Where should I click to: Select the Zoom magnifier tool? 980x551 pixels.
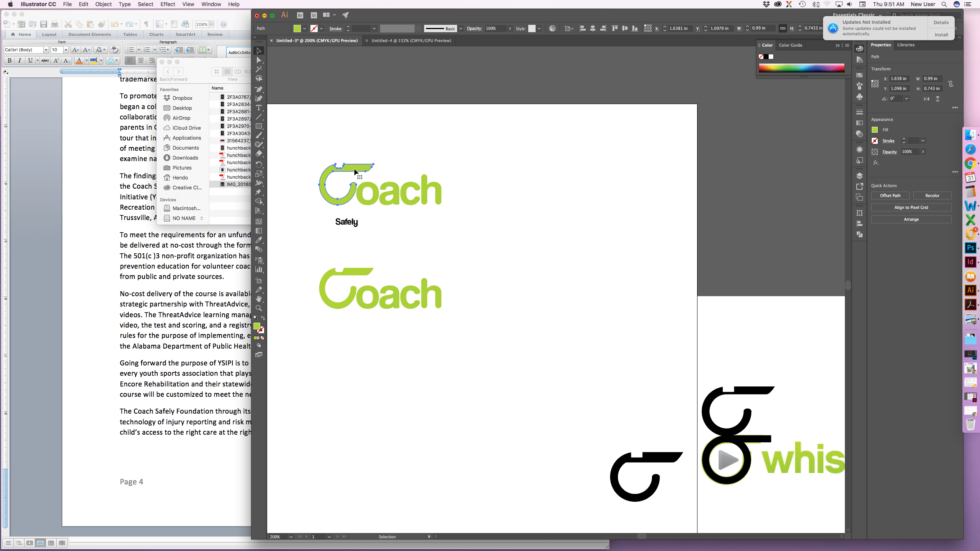259,308
